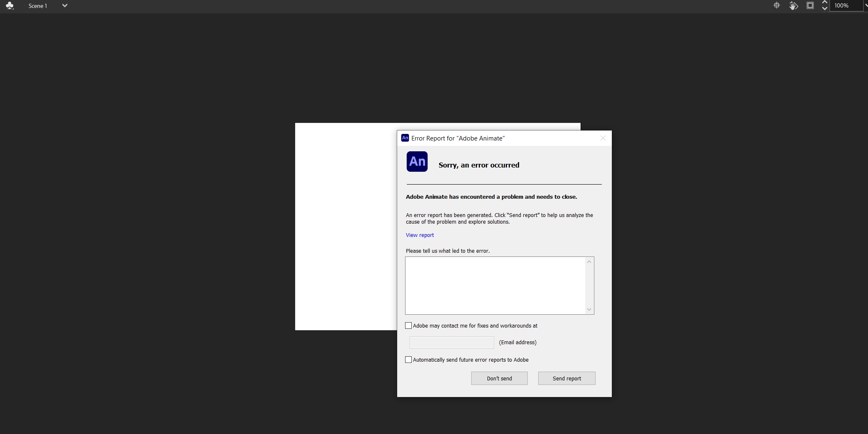The width and height of the screenshot is (868, 434).
Task: Enable the 'Adobe may contact me' checkbox
Action: [408, 325]
